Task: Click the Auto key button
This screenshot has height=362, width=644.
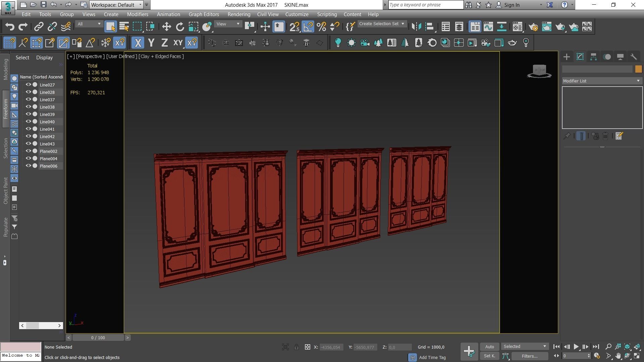Action: point(489,347)
